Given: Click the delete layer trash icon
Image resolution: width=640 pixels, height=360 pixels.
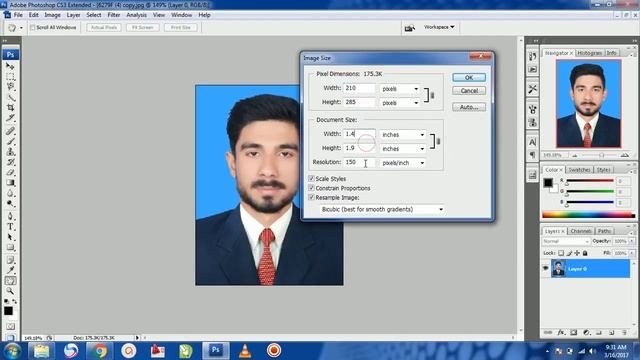Looking at the screenshot, I should click(624, 333).
